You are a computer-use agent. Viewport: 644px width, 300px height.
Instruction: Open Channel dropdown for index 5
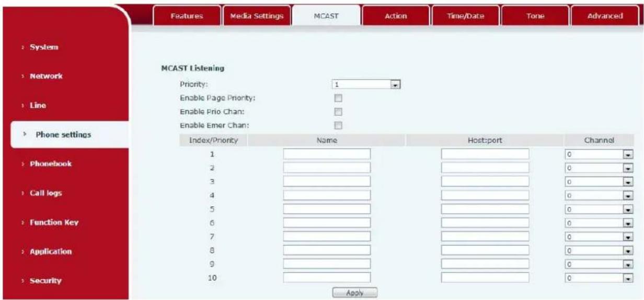(599, 209)
